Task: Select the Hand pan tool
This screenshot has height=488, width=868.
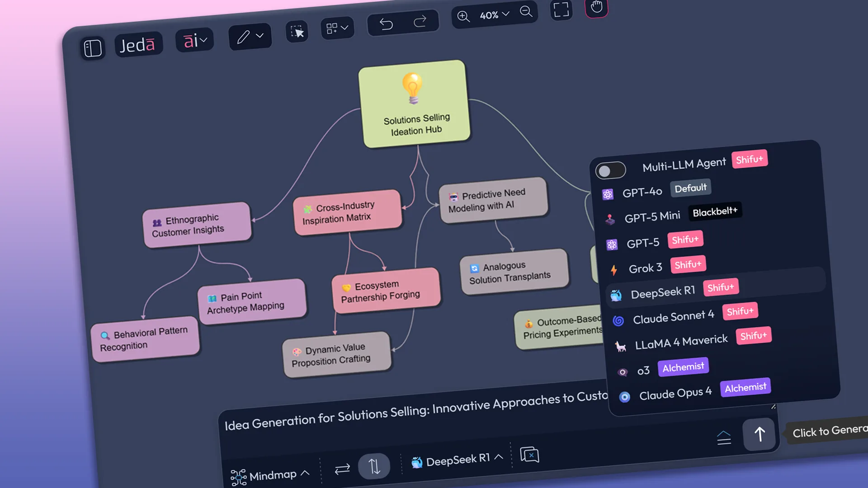Action: coord(596,8)
